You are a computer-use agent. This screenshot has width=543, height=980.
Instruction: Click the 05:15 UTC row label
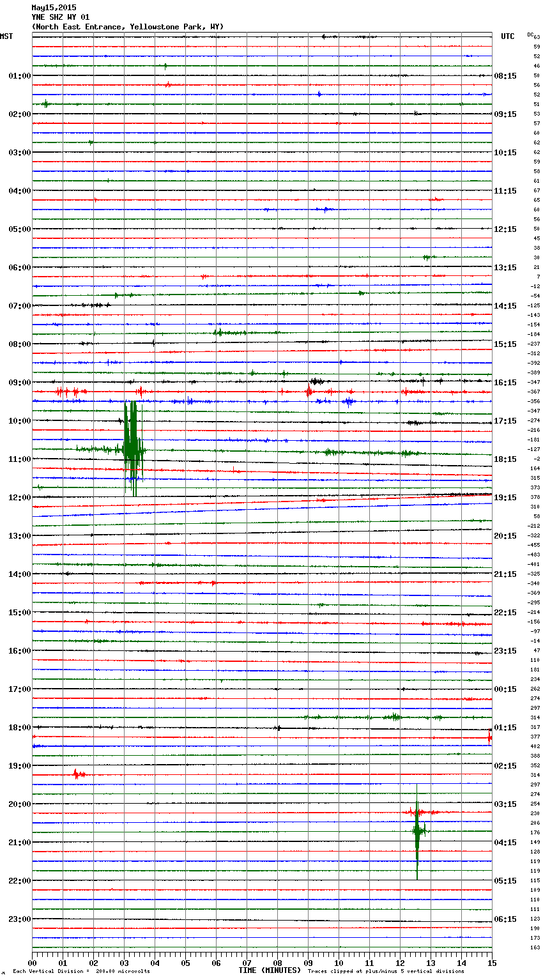(x=505, y=881)
